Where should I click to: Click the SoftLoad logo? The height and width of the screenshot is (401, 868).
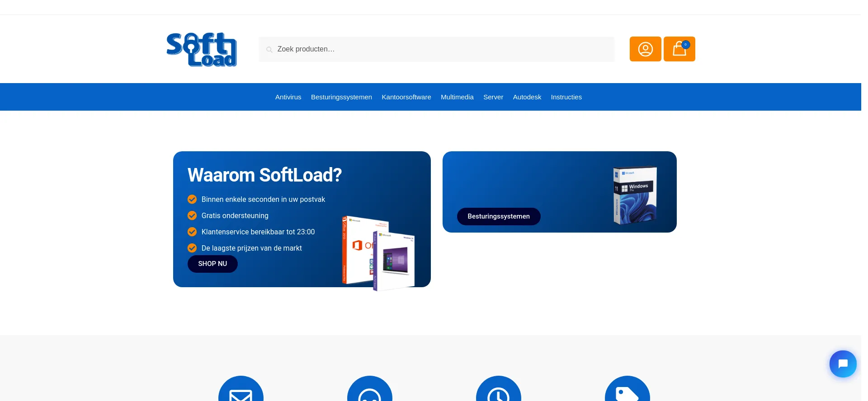[x=202, y=49]
